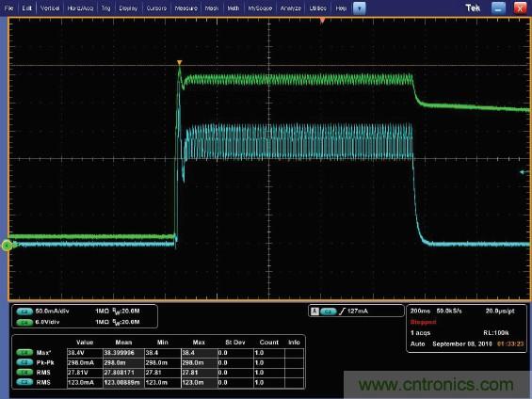The image size is (532, 399).
Task: Click the RMS 27.81V value cell
Action: coord(85,373)
